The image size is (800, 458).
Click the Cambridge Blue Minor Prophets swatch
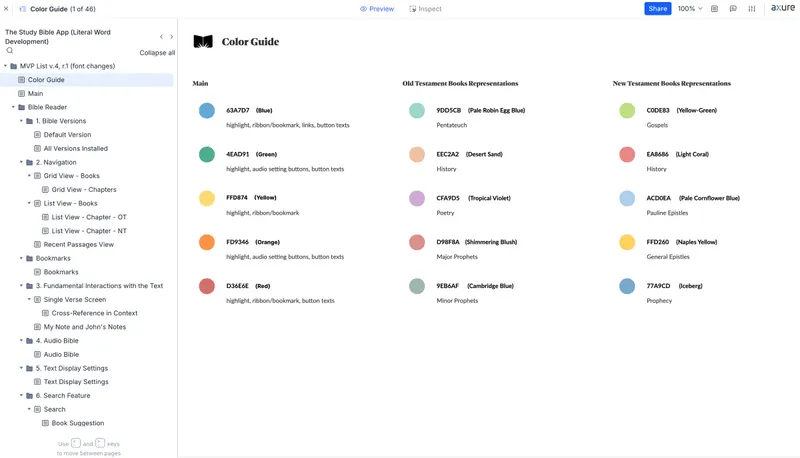click(417, 286)
